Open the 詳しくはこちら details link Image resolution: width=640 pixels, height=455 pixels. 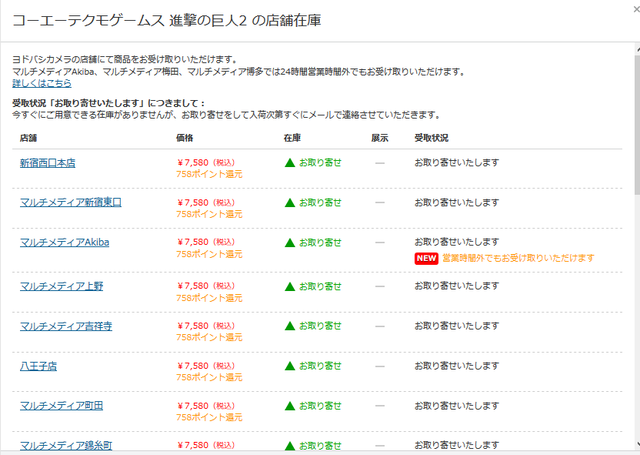point(42,84)
